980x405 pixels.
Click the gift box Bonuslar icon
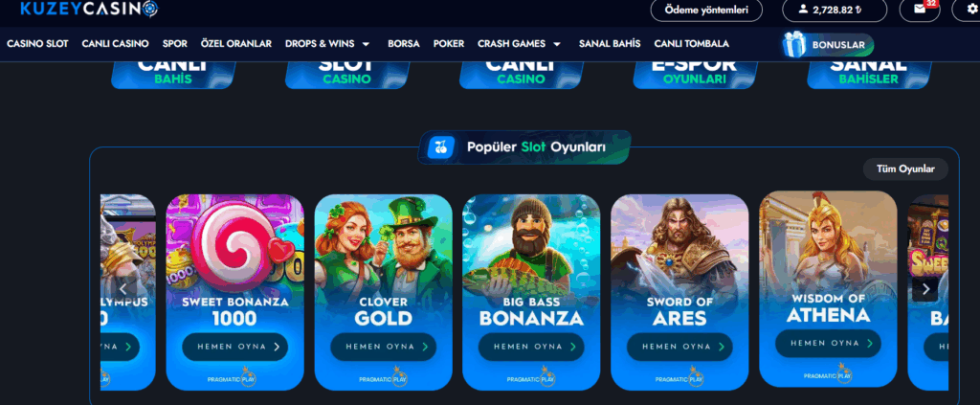tap(794, 44)
